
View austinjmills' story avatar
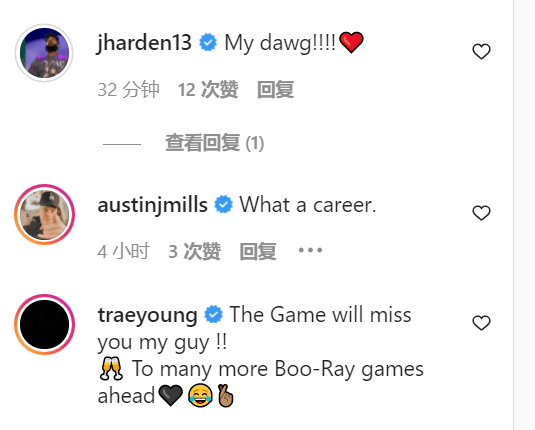coord(44,214)
